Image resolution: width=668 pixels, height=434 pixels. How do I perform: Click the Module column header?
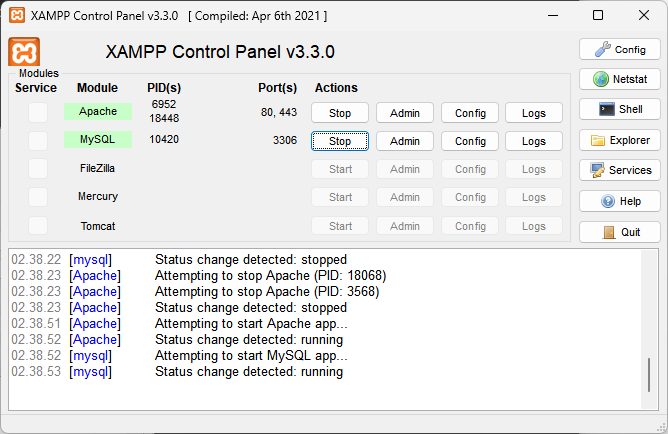coord(97,88)
